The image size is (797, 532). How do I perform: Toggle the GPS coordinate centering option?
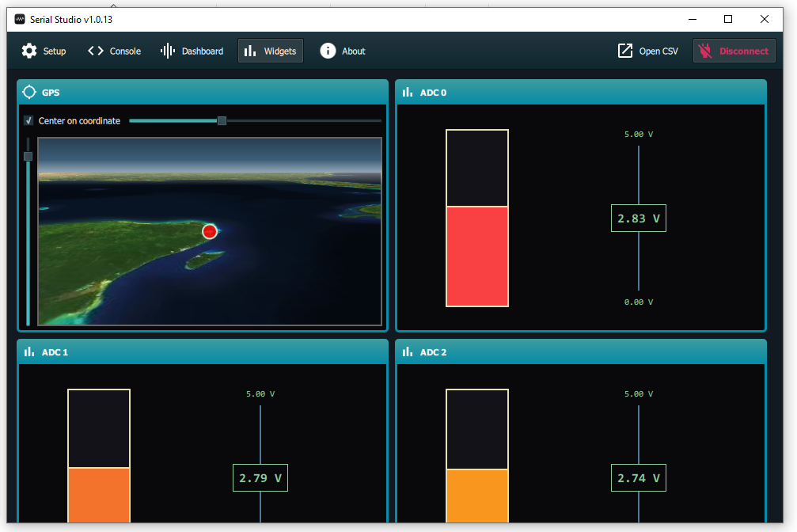click(x=29, y=120)
